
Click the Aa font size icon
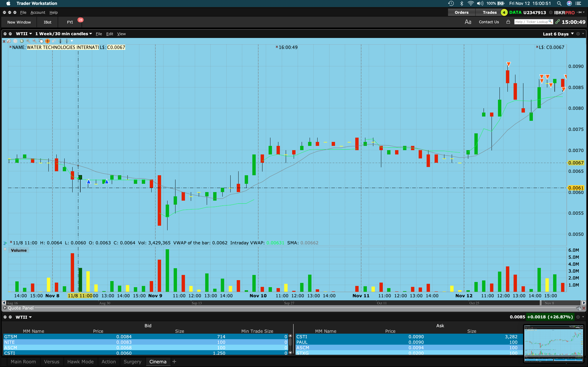468,22
